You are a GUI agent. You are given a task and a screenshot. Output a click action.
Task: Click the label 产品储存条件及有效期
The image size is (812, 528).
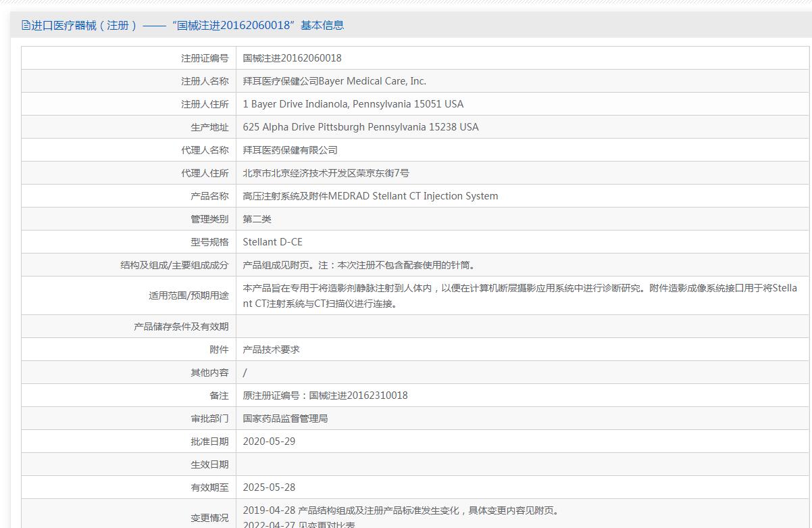tap(181, 327)
